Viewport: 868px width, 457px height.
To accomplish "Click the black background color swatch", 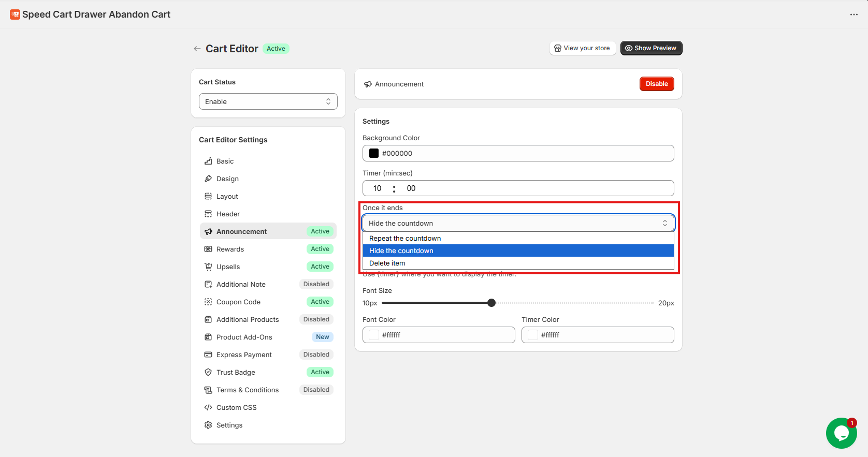I will 374,153.
